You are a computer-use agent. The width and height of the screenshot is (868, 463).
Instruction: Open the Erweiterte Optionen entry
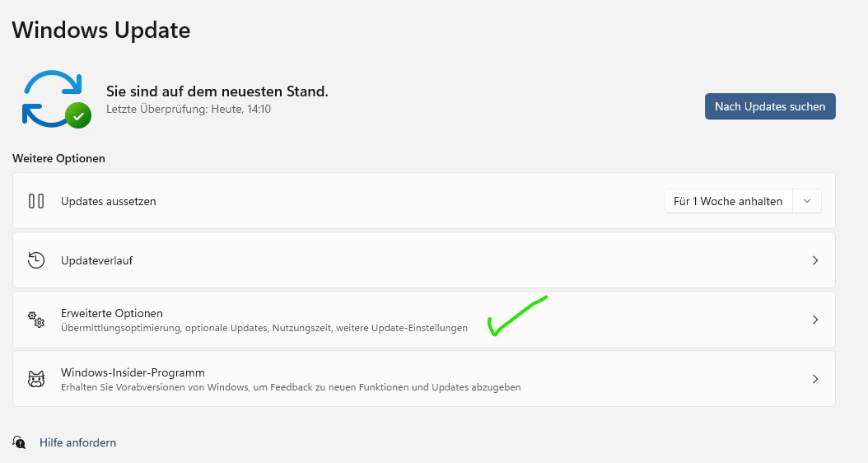[424, 320]
